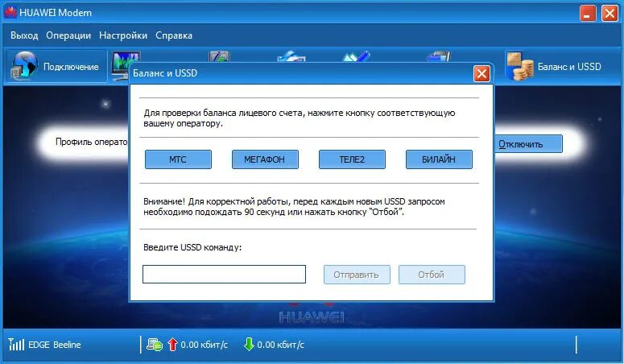The image size is (624, 364).
Task: Click the signal strength bars icon
Action: click(x=16, y=344)
